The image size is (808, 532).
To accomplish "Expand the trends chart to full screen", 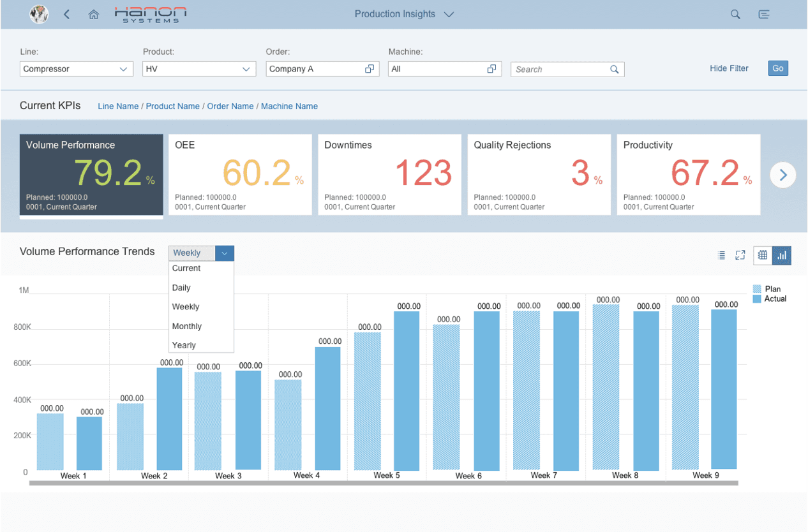I will coord(740,255).
